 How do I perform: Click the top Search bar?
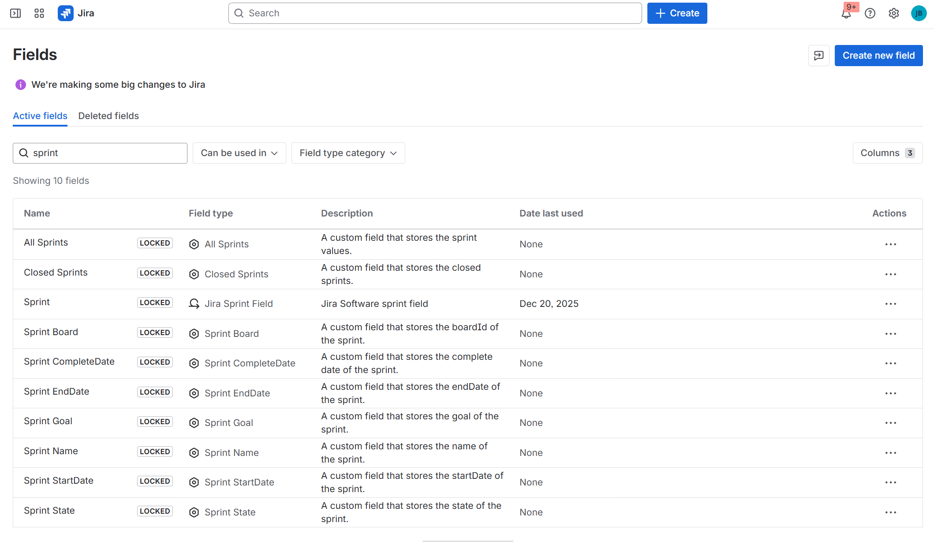click(x=435, y=13)
